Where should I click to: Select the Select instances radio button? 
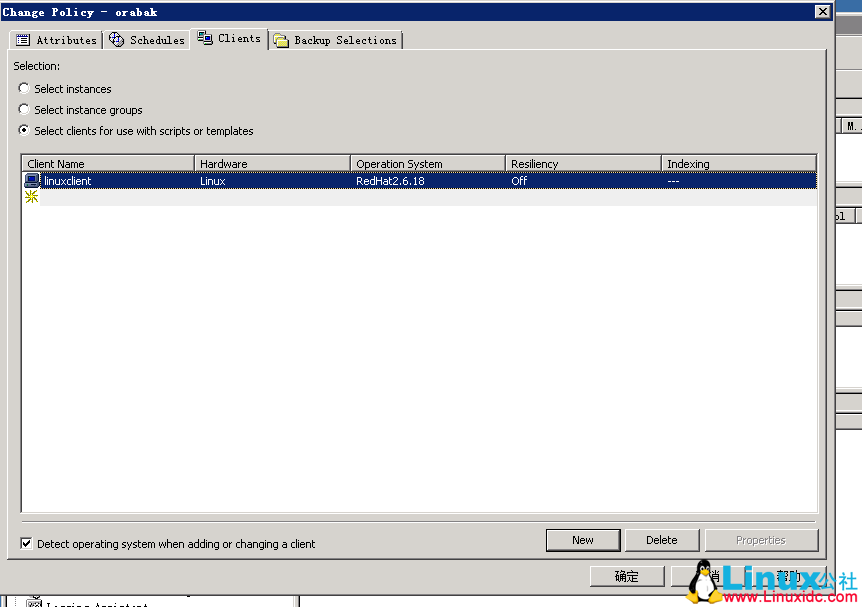(23, 88)
